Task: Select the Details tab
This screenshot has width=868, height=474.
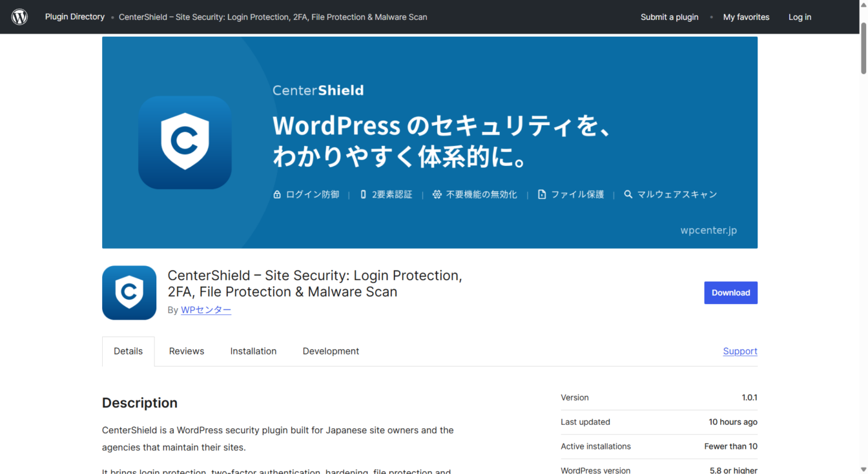Action: point(128,351)
